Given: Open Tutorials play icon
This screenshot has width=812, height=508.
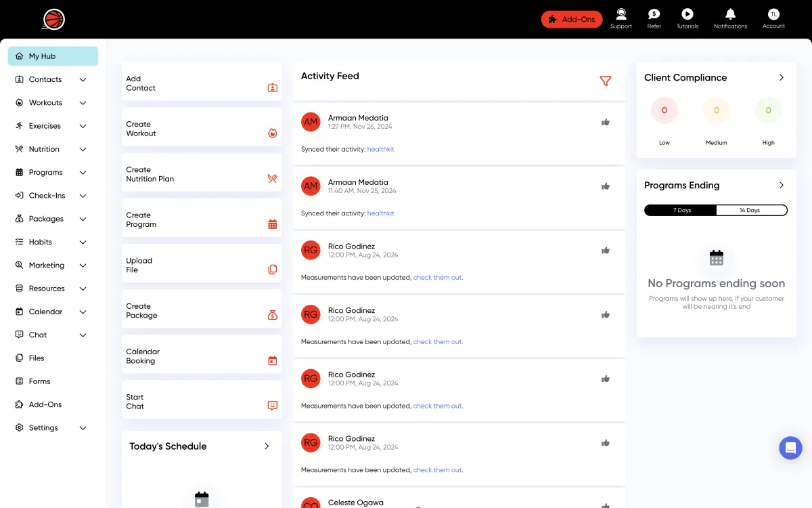Looking at the screenshot, I should tap(687, 14).
